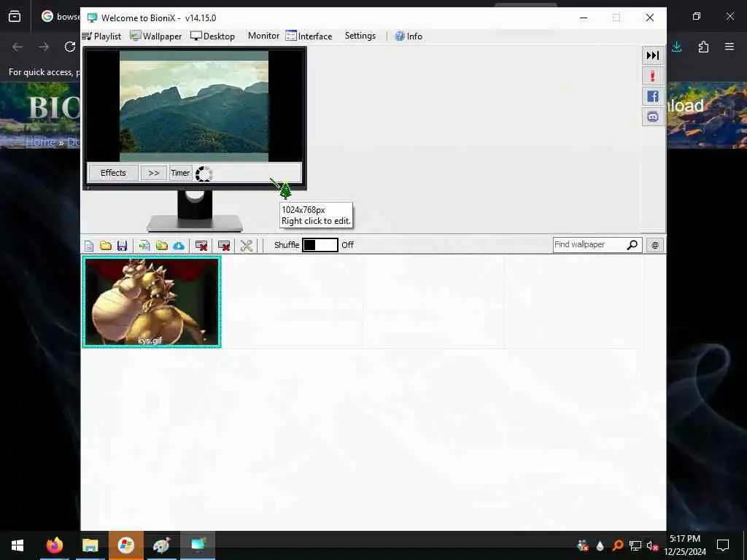The width and height of the screenshot is (747, 560).
Task: Switch to Firefox on the taskbar
Action: (x=54, y=545)
